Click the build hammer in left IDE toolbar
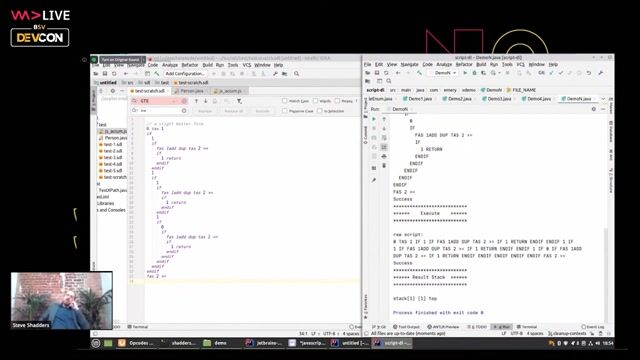 157,74
